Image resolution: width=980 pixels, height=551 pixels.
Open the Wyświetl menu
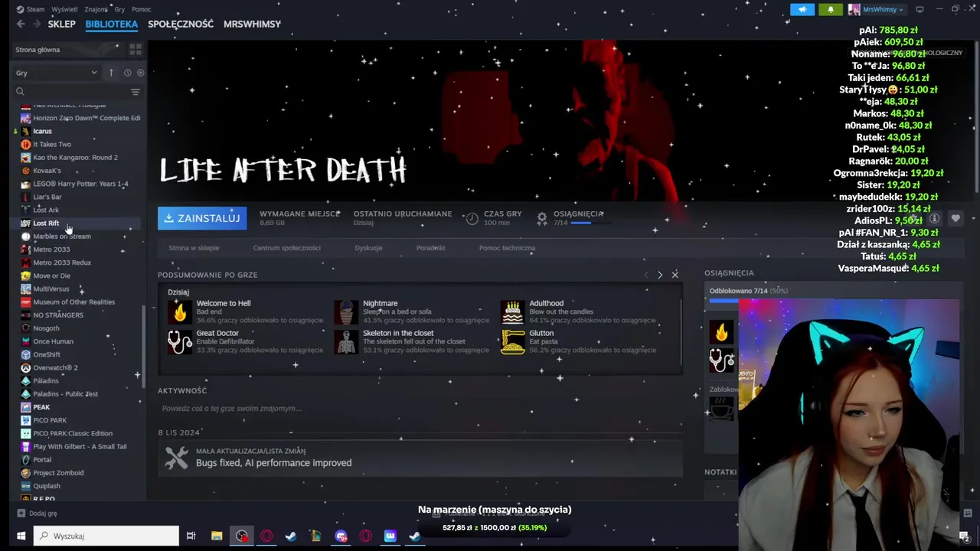coord(64,9)
